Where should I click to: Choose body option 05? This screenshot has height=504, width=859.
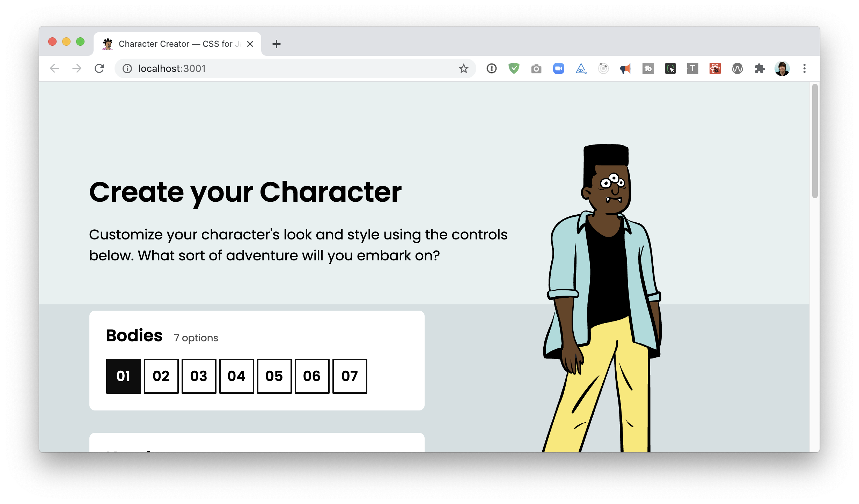[274, 376]
